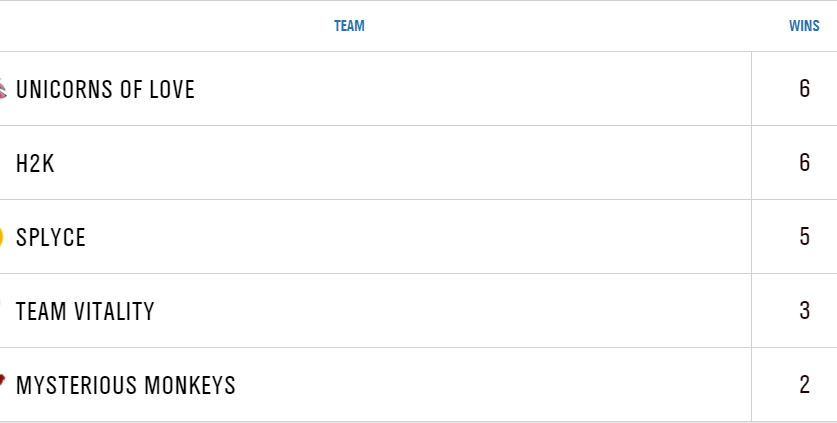The width and height of the screenshot is (837, 423).
Task: Select Mysterious Monkeys' wins number 2
Action: click(x=804, y=385)
